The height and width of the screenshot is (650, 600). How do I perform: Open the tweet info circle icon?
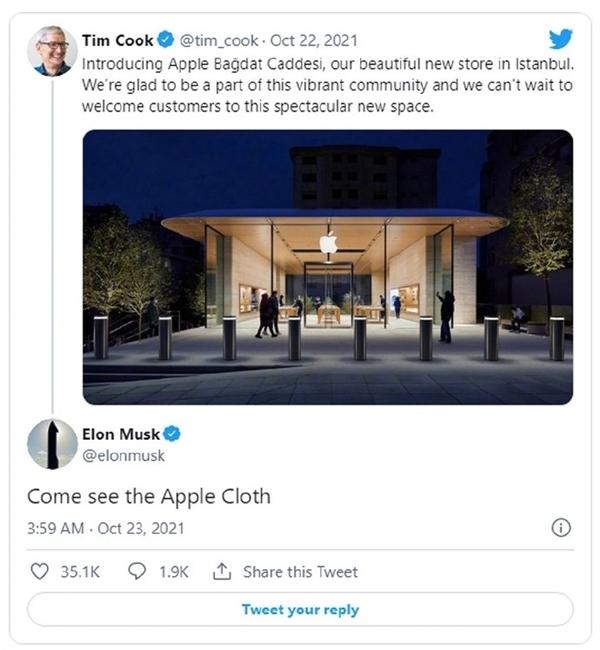[x=561, y=528]
